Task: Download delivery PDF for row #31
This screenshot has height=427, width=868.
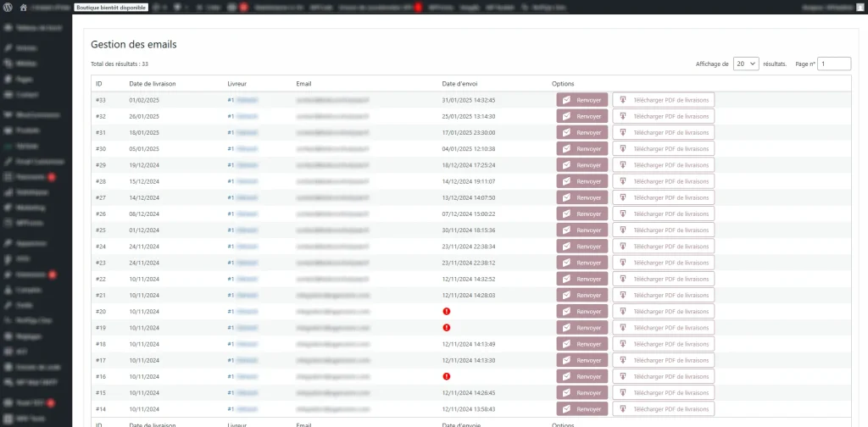Action: coord(663,133)
